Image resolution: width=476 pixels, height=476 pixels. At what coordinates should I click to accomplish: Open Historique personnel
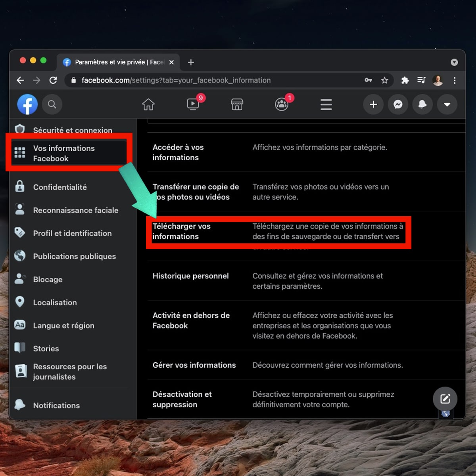[306, 280]
